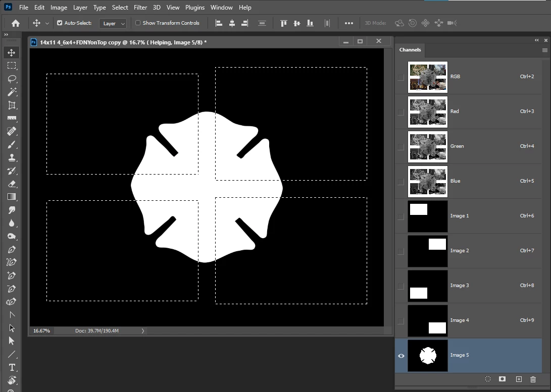The width and height of the screenshot is (551, 392).
Task: Open Channels panel flyout menu
Action: pos(544,50)
